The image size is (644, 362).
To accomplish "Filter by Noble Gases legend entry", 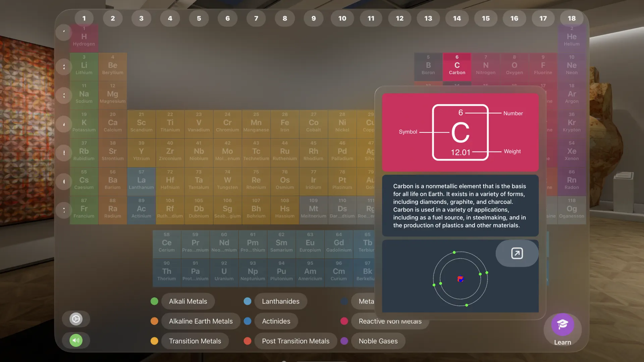I will pos(378,341).
